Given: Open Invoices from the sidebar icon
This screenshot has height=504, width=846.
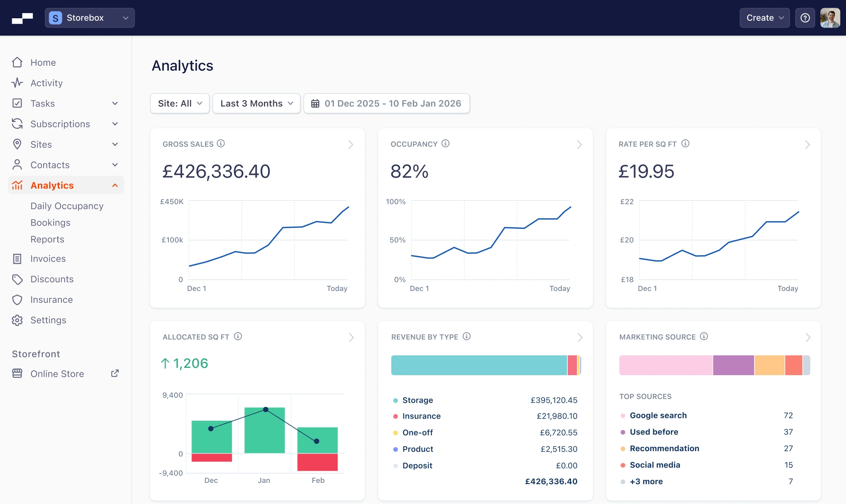Looking at the screenshot, I should (x=17, y=259).
